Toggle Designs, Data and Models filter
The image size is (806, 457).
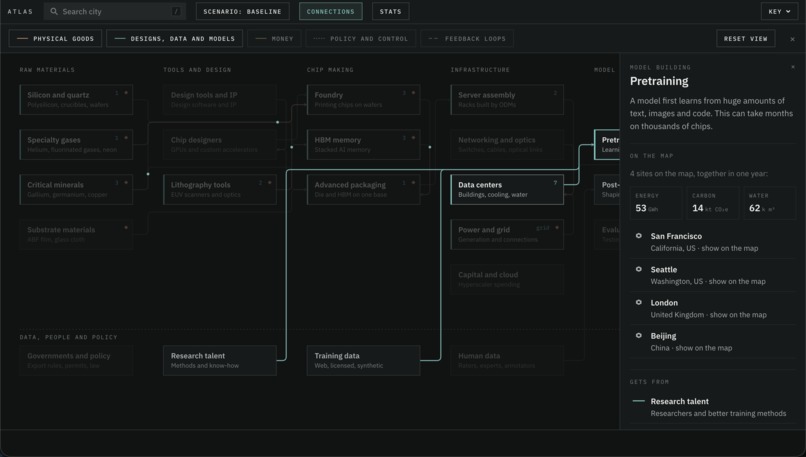(175, 39)
